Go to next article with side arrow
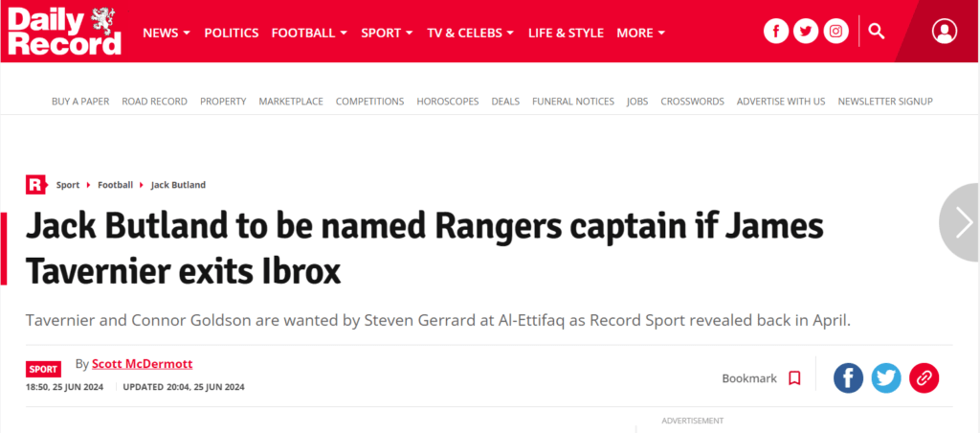This screenshot has height=433, width=980. click(963, 222)
